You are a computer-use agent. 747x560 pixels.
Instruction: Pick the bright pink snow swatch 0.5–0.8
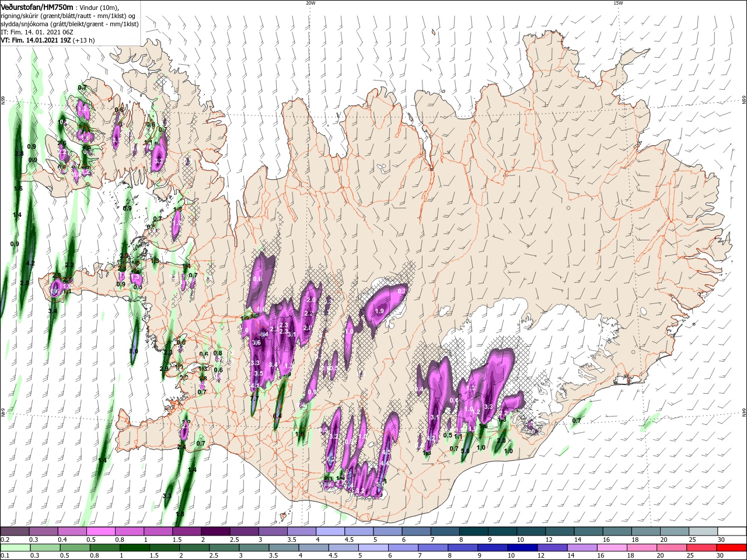[x=100, y=531]
